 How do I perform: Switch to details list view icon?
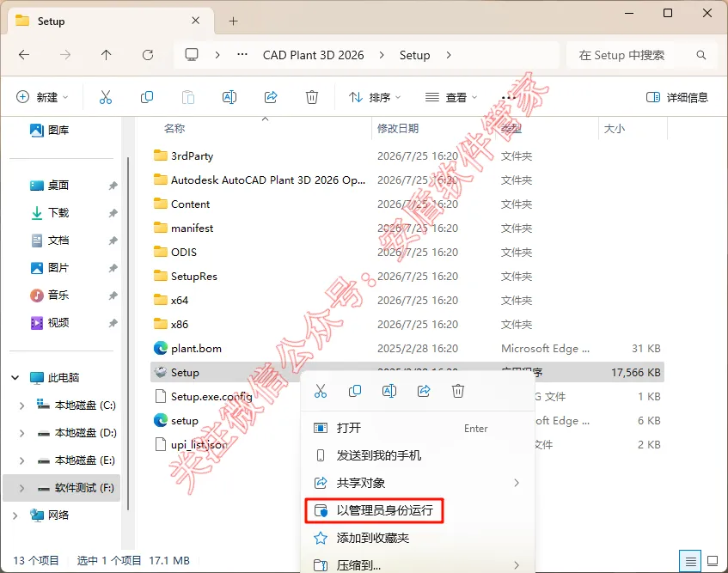(690, 561)
